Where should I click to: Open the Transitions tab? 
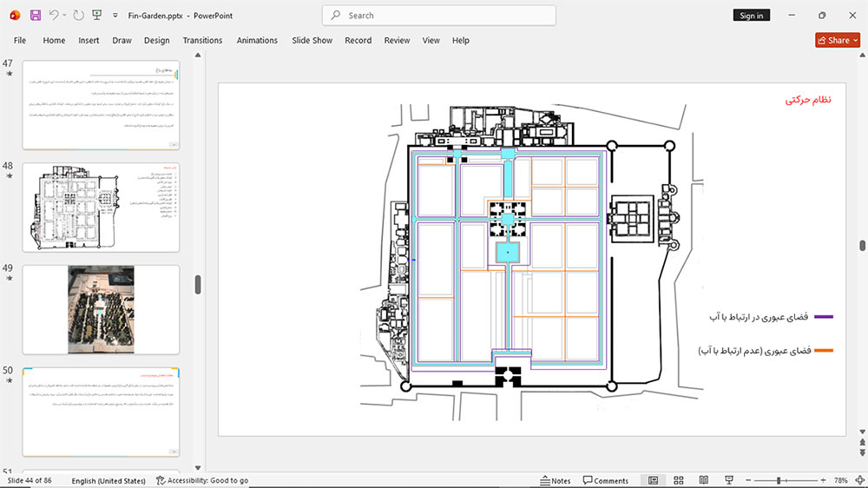click(x=202, y=41)
